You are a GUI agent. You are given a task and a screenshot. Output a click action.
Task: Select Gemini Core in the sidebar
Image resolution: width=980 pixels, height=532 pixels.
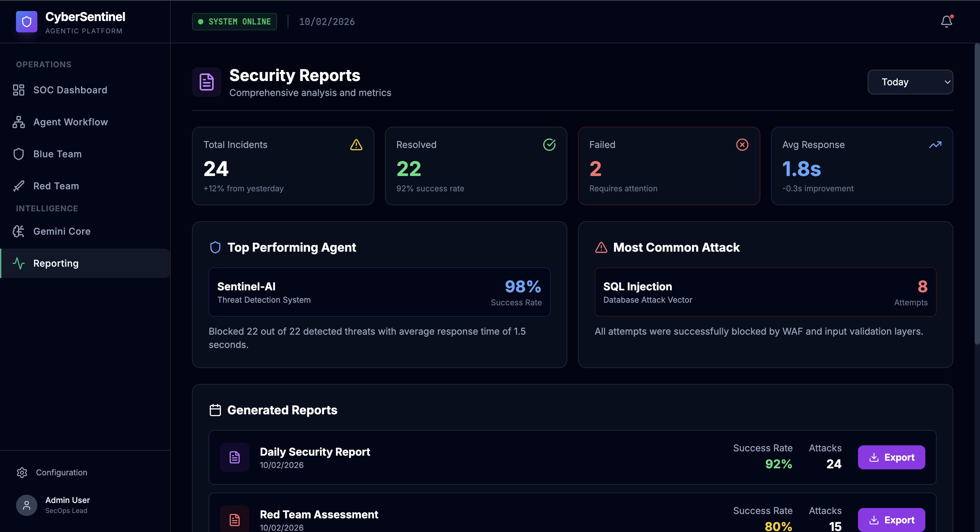click(62, 231)
